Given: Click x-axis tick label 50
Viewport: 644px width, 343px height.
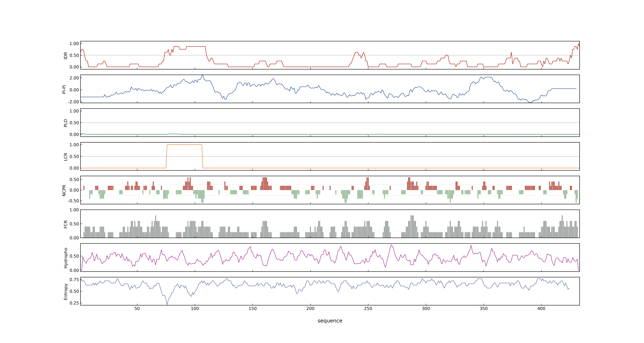Looking at the screenshot, I should pos(137,309).
